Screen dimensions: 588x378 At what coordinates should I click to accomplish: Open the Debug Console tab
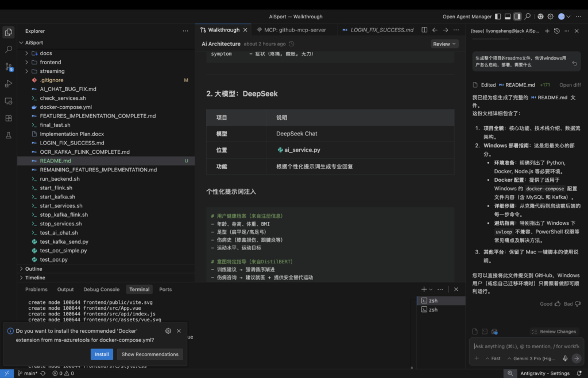[101, 290]
